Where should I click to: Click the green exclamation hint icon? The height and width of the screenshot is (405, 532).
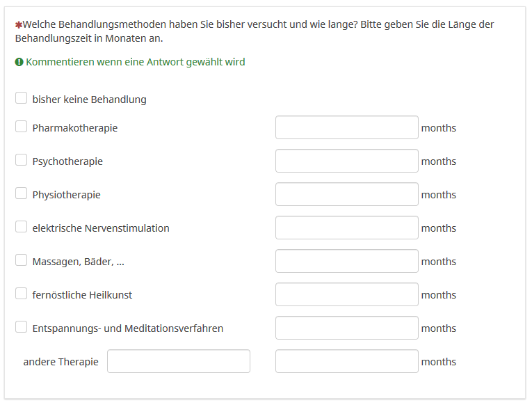pos(19,62)
